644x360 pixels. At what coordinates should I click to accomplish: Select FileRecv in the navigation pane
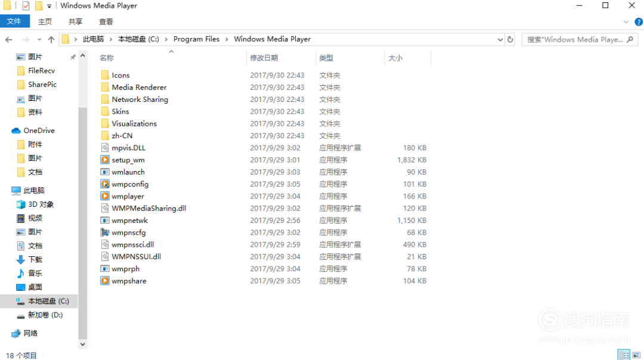[x=42, y=70]
